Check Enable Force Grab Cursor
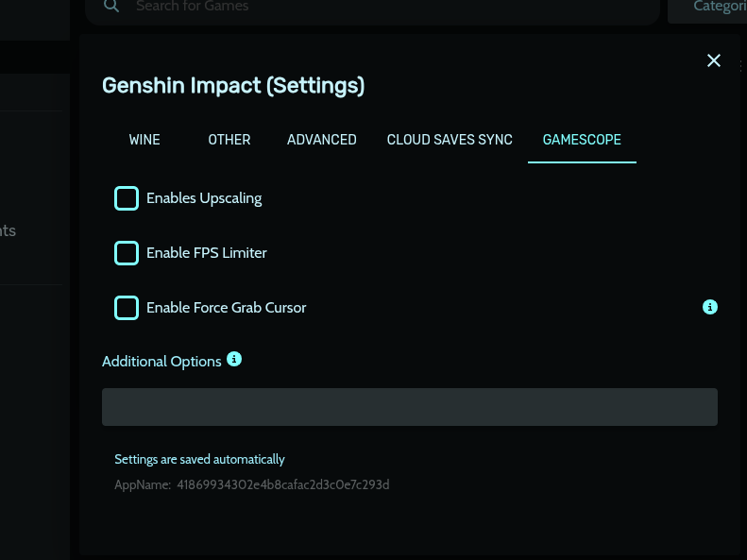The image size is (747, 560). coord(127,308)
